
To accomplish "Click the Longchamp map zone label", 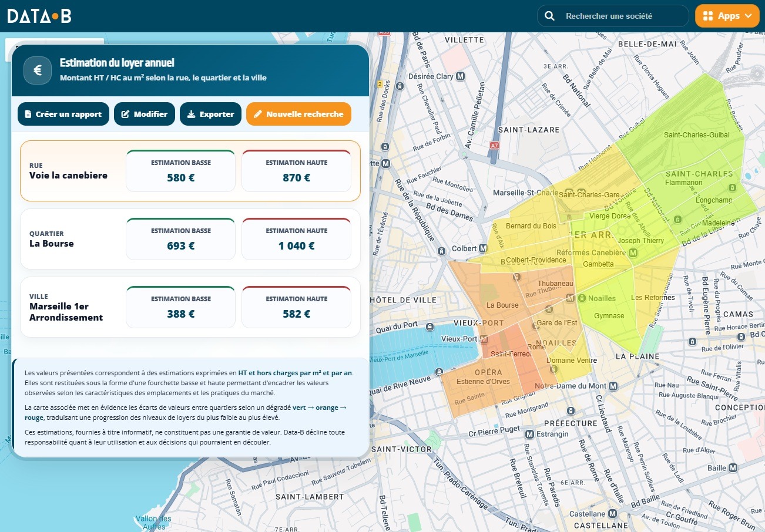I will coord(713,200).
